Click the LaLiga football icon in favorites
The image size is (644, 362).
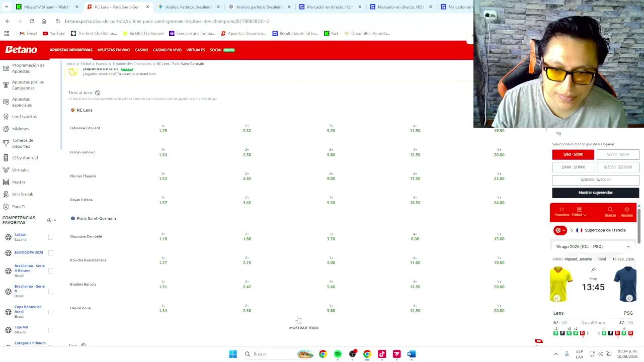coord(8,237)
